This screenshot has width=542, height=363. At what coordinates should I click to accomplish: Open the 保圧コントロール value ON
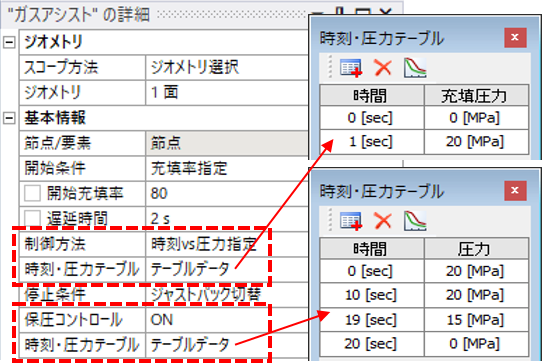pos(227,320)
